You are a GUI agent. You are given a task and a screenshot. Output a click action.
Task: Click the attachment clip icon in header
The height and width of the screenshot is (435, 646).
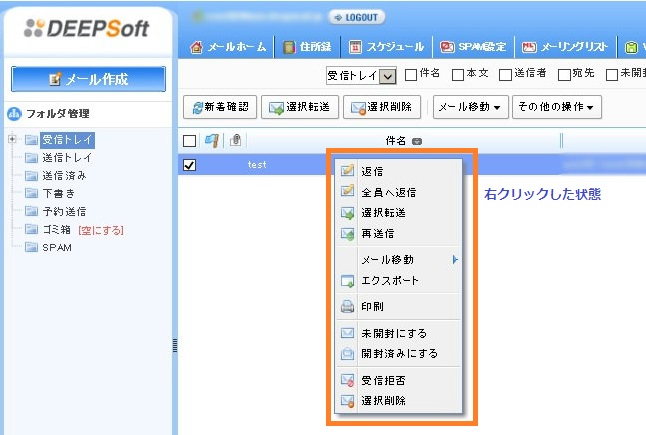point(235,141)
